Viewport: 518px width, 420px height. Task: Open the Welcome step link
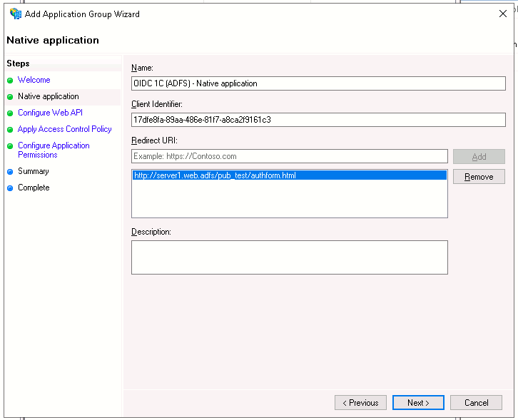34,80
